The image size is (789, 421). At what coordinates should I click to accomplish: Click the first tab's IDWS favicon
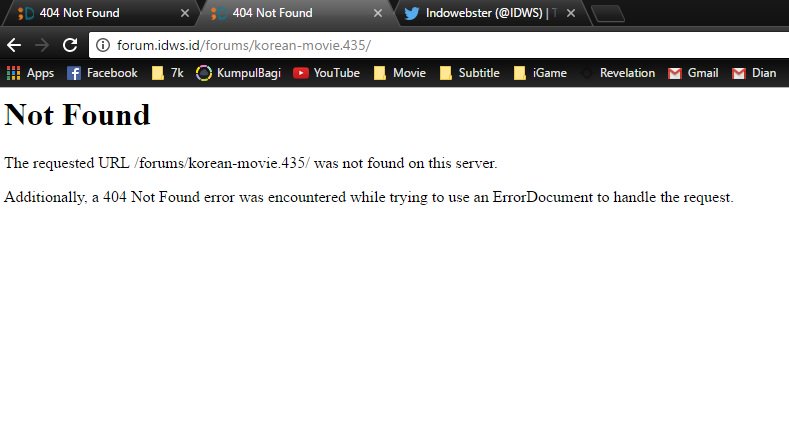click(25, 13)
